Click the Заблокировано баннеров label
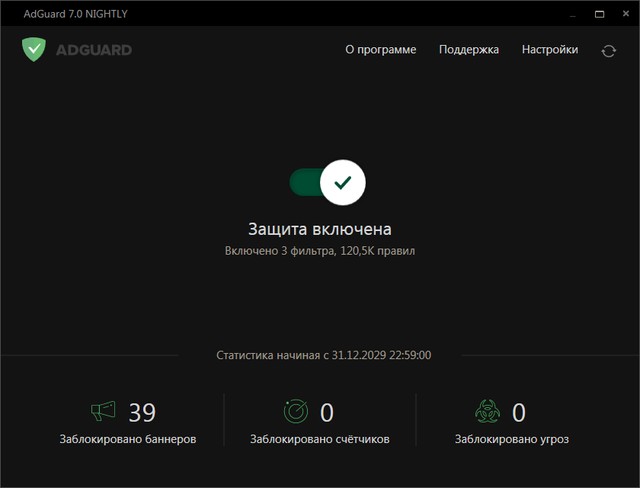 pyautogui.click(x=128, y=439)
